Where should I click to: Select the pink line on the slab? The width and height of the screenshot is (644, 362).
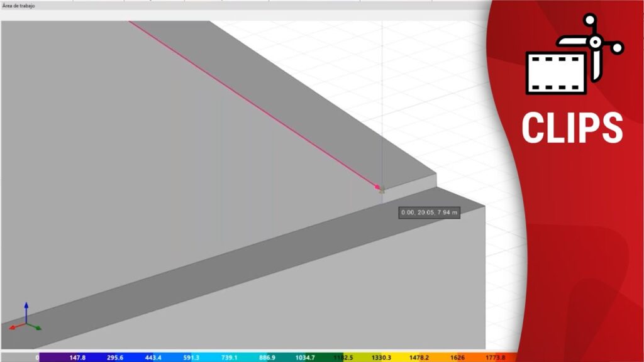(252, 104)
